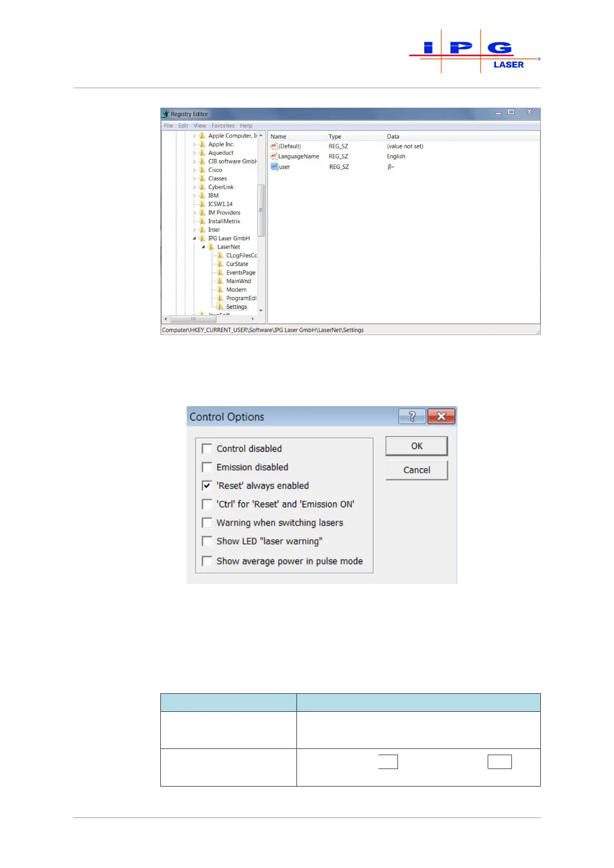Check Show average power in pulse mode
Screen dimensions: 614x868
pos(207,561)
